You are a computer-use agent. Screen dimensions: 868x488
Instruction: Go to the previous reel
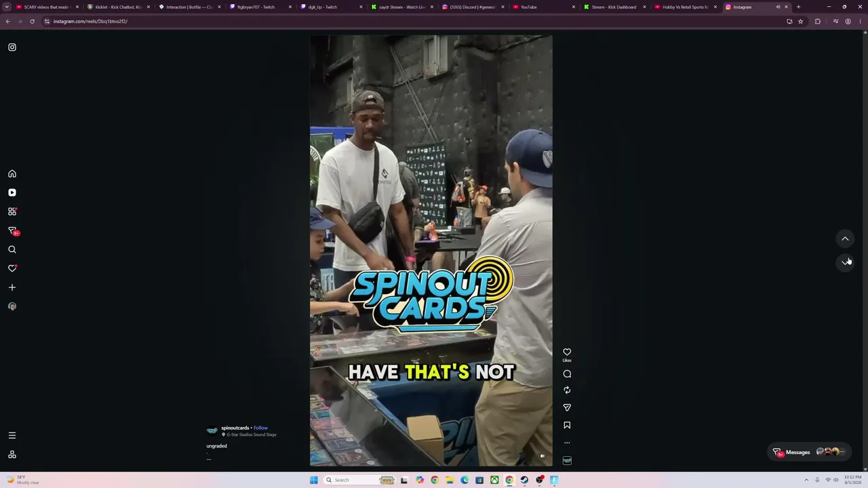[x=845, y=239]
